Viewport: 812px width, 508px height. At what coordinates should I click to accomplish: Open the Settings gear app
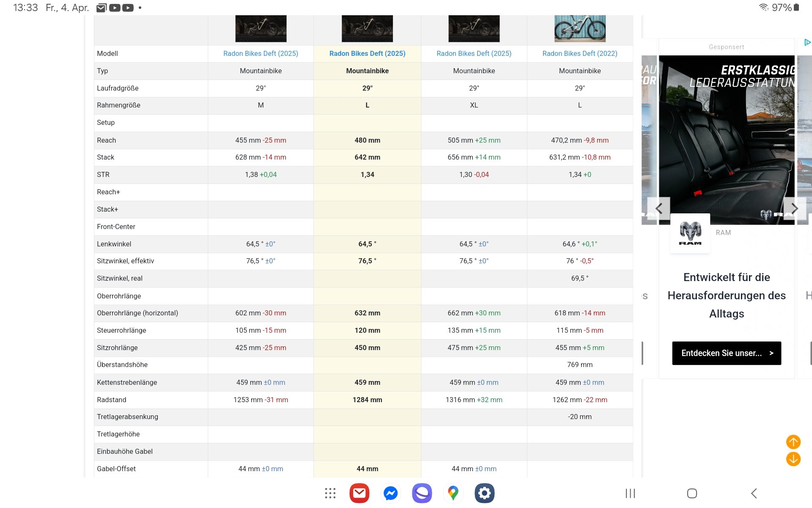tap(484, 493)
